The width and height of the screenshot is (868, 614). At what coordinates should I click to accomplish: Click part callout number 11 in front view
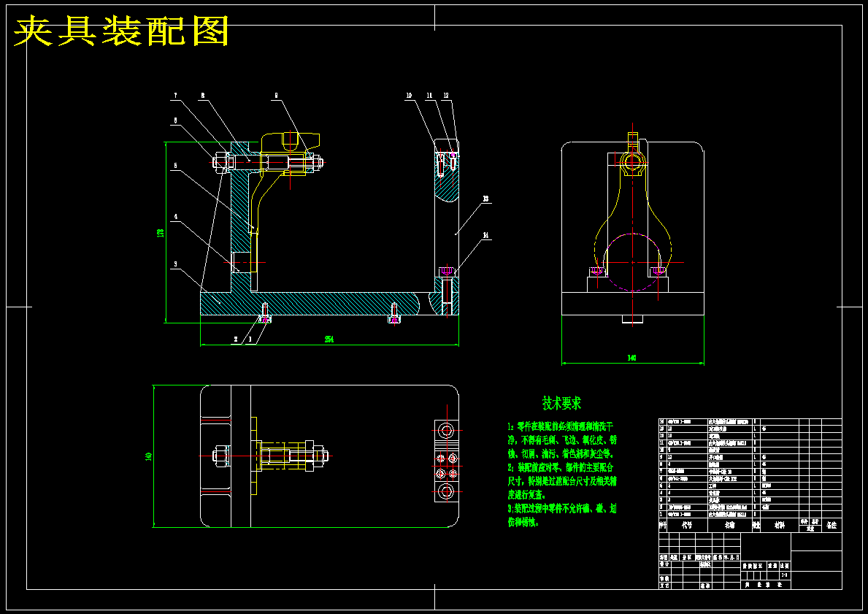(429, 95)
